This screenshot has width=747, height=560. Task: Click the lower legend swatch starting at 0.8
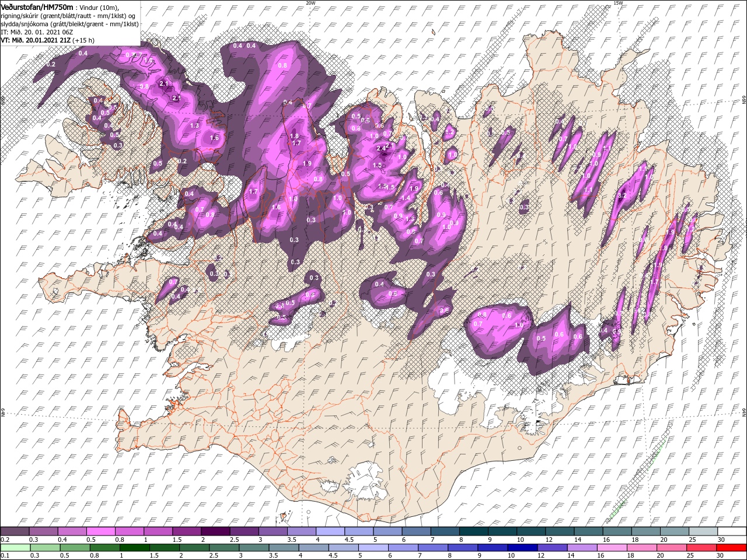(x=104, y=548)
